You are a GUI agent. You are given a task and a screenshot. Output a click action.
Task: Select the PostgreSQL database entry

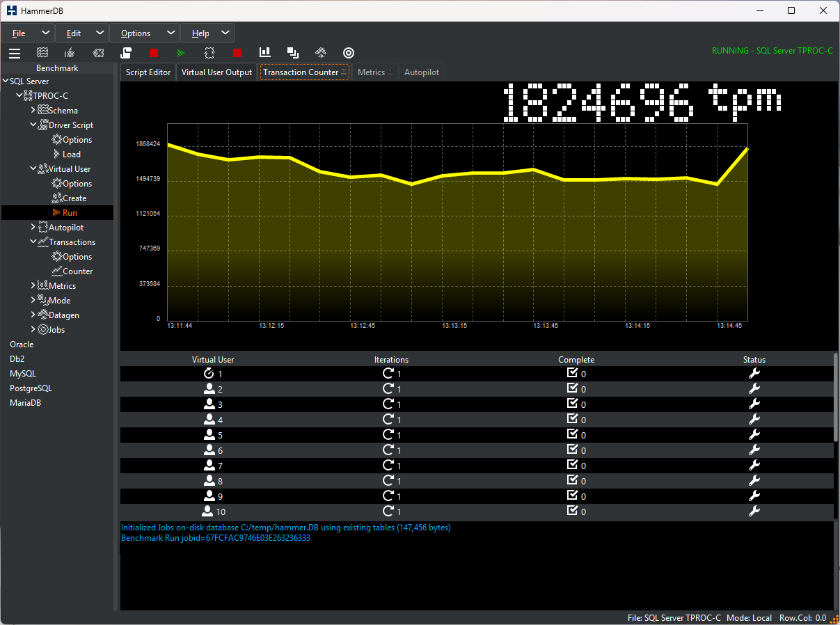tap(31, 388)
